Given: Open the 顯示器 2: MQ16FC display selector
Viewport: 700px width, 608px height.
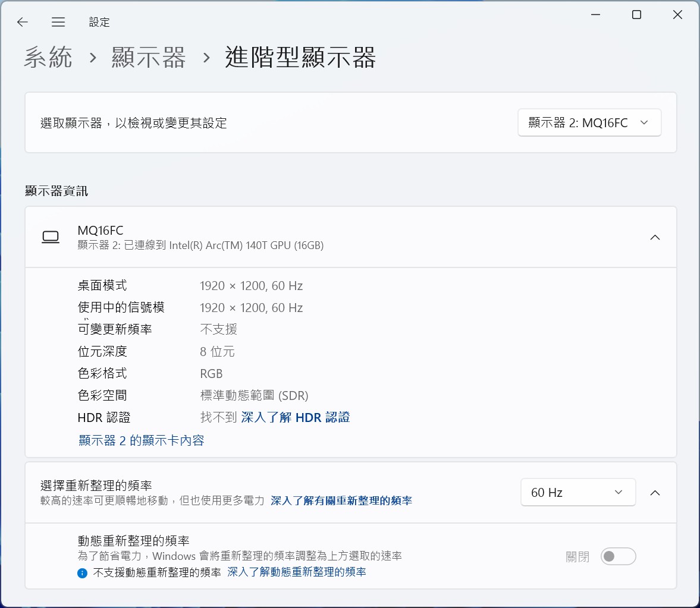Looking at the screenshot, I should tap(589, 122).
